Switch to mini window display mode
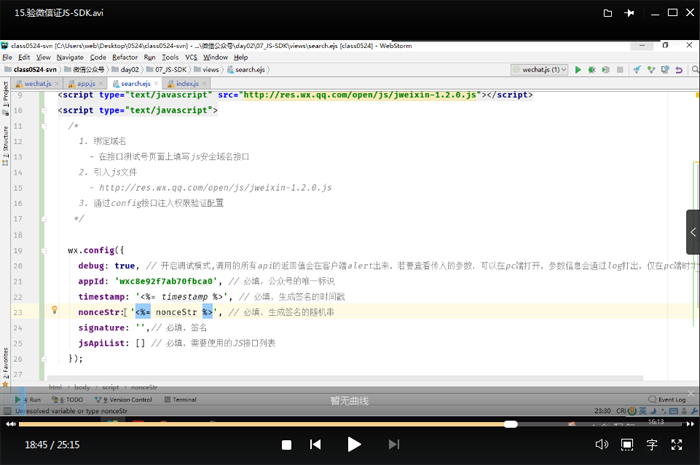700x465 pixels. click(x=627, y=444)
